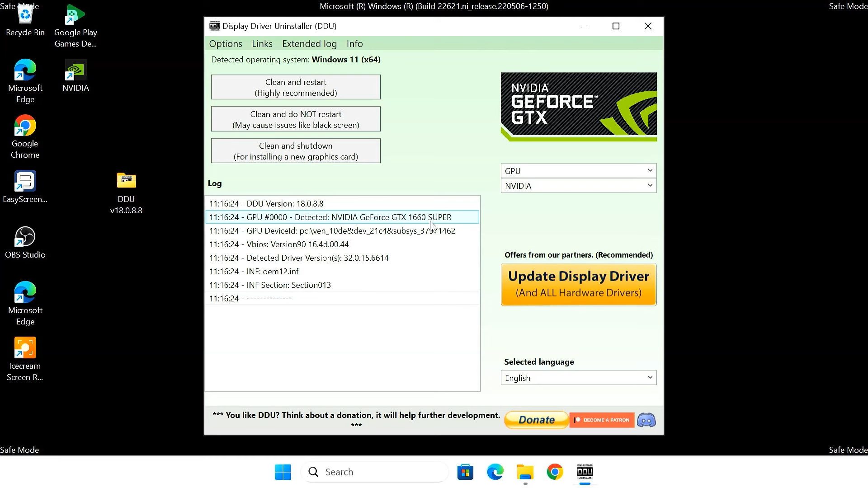Viewport: 868px width, 488px height.
Task: Select log row 'DDU Version: 18.0.8.8'
Action: click(x=342, y=204)
